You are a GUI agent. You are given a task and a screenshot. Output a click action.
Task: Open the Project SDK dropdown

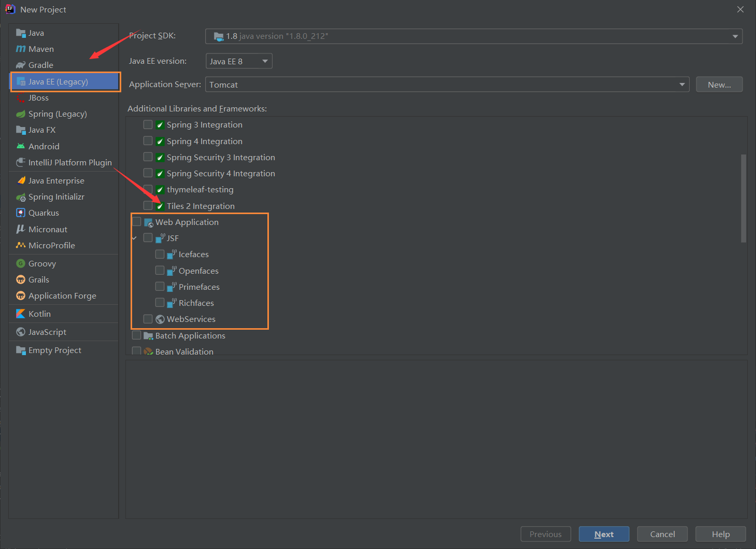pos(474,36)
